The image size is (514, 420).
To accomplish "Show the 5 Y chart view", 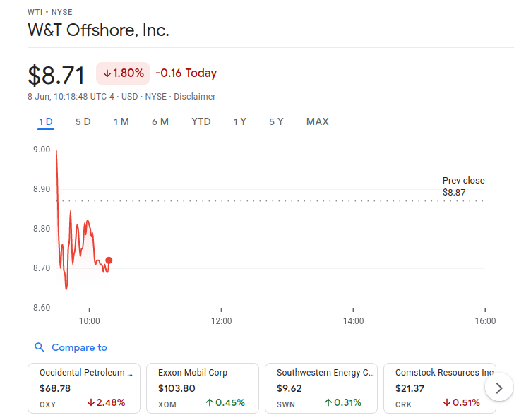I will point(276,122).
